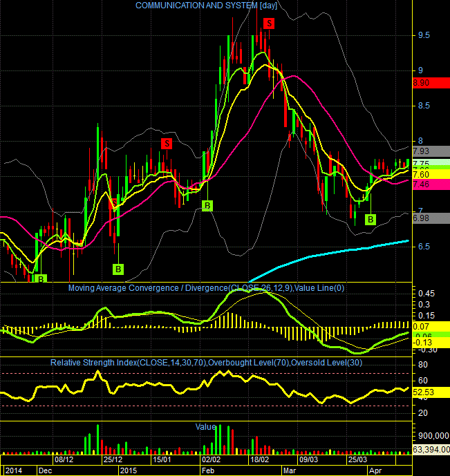Click the gray 7.93 upper band label
This screenshot has width=450, height=476.
tap(431, 151)
